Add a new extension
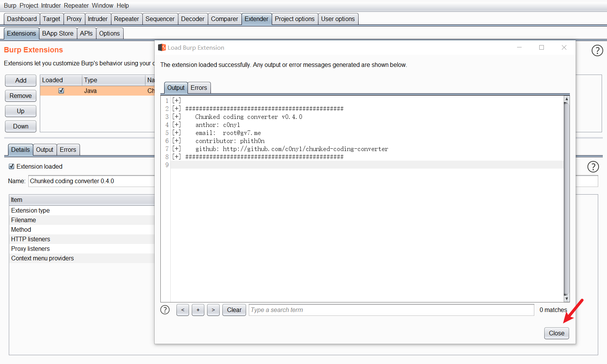Screen dimensions: 607x364 (21, 80)
